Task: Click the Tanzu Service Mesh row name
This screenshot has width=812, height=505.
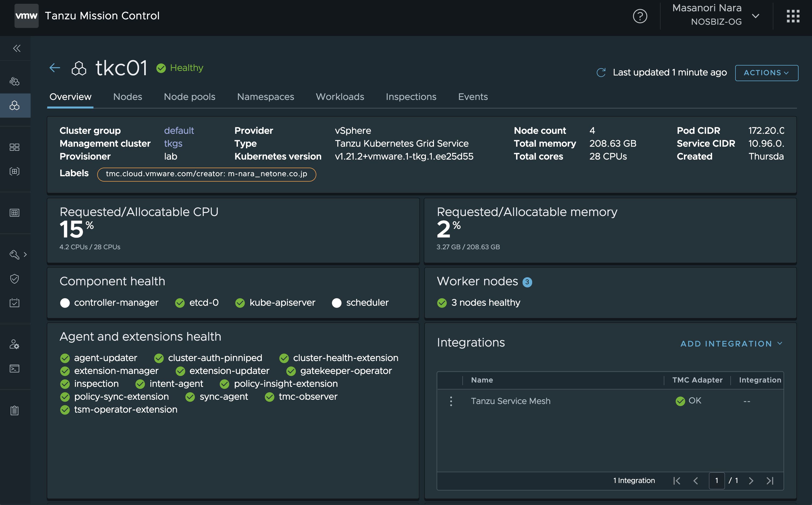Action: point(510,401)
